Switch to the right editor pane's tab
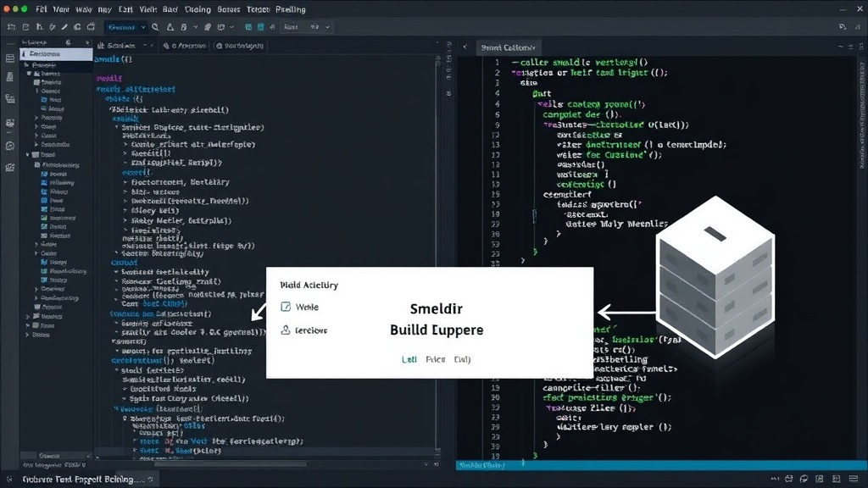The height and width of the screenshot is (488, 868). [508, 47]
